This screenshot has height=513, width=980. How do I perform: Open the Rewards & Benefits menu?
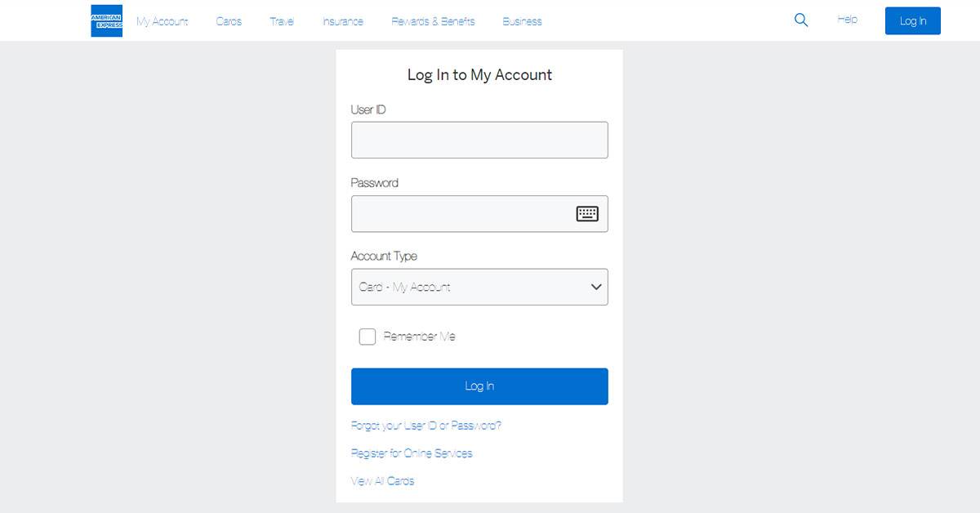[433, 21]
